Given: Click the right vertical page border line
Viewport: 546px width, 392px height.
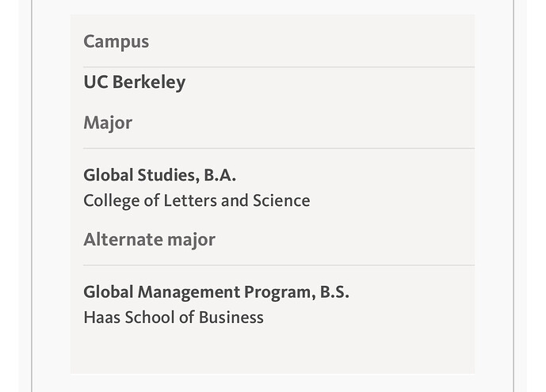Looking at the screenshot, I should (x=514, y=198).
